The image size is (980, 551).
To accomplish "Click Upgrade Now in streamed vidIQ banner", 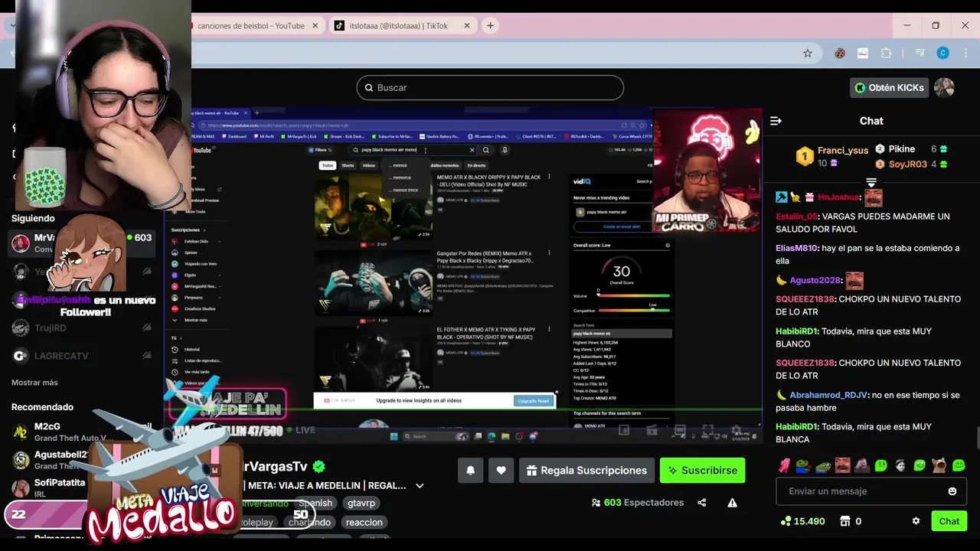I will pyautogui.click(x=533, y=400).
